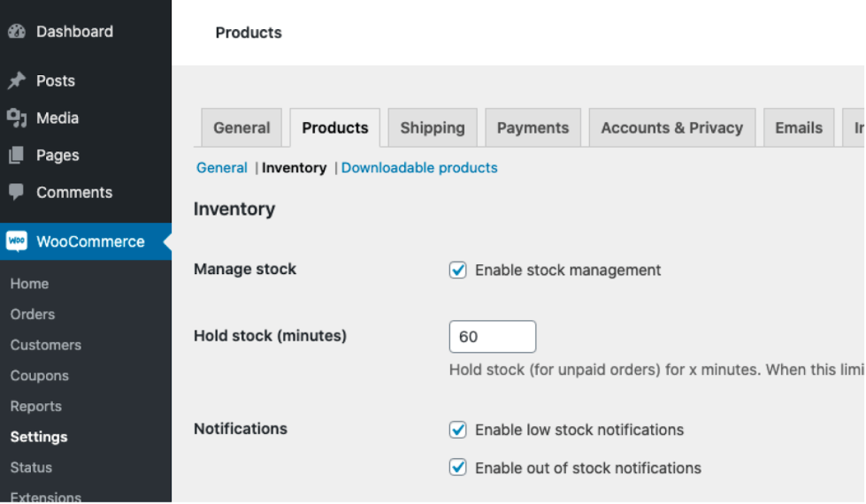866x504 pixels.
Task: Click the Comments speech bubble icon
Action: 16,193
